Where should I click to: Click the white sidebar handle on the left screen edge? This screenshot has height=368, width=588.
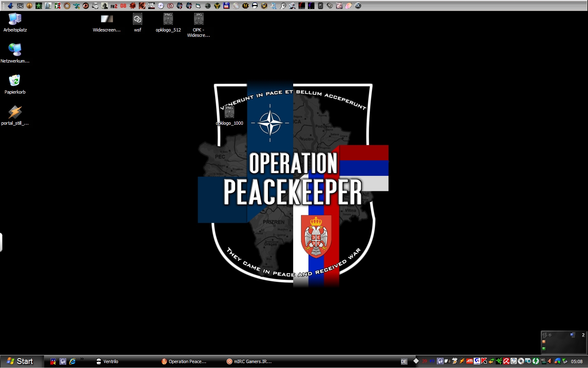tap(1, 242)
